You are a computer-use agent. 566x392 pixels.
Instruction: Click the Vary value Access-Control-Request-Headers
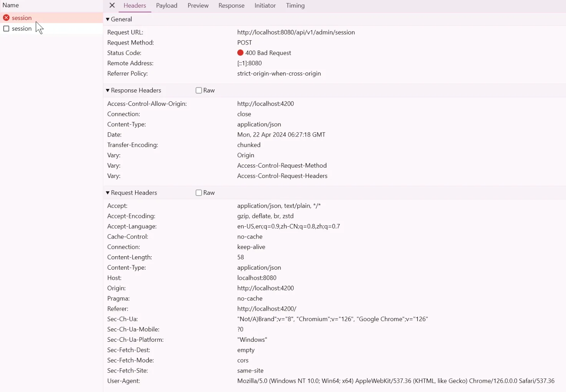coord(283,176)
